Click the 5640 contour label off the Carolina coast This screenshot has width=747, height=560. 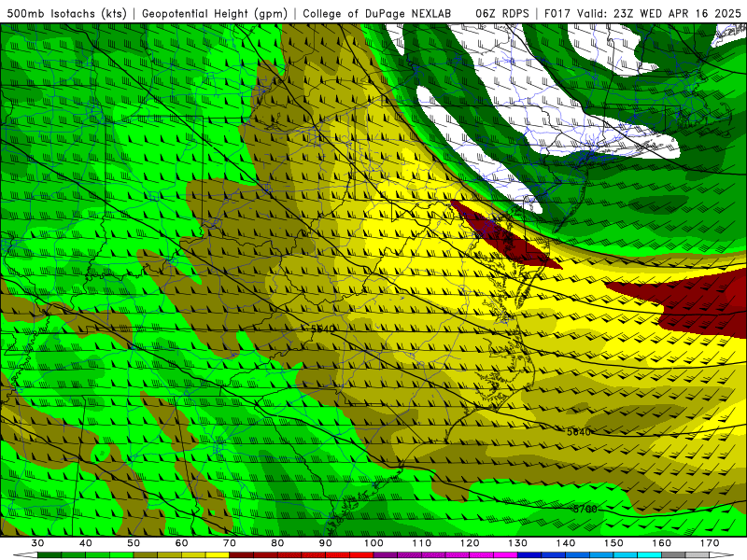(579, 432)
